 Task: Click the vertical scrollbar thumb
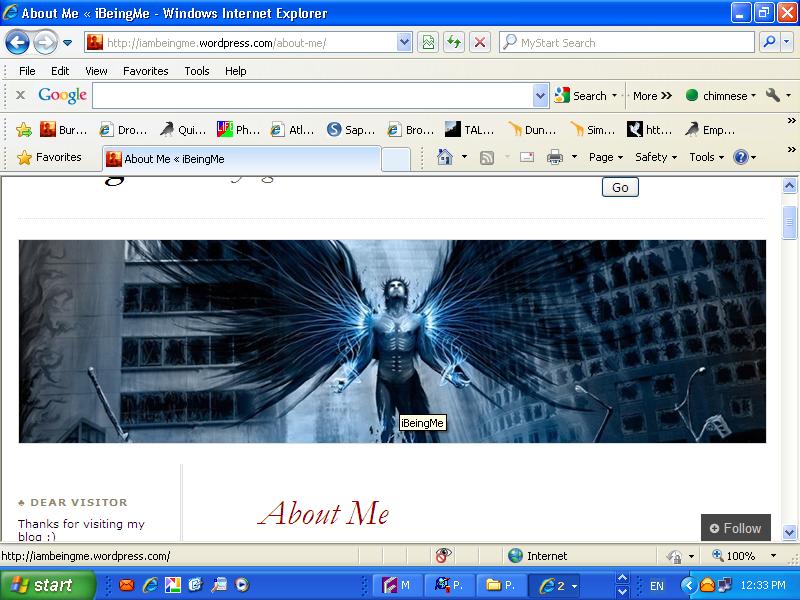pyautogui.click(x=789, y=222)
